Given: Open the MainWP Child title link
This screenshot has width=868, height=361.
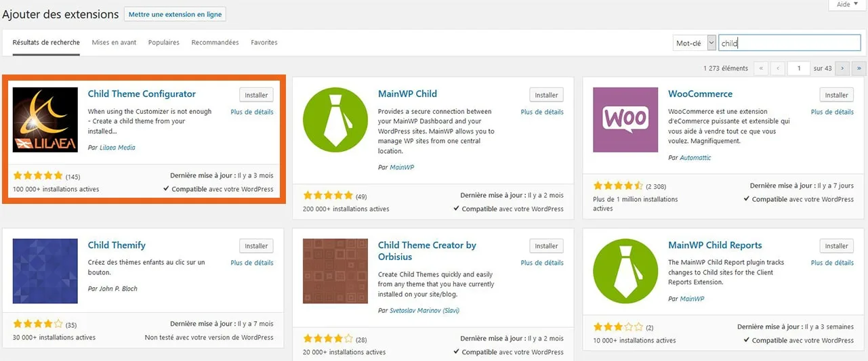Looking at the screenshot, I should click(407, 94).
